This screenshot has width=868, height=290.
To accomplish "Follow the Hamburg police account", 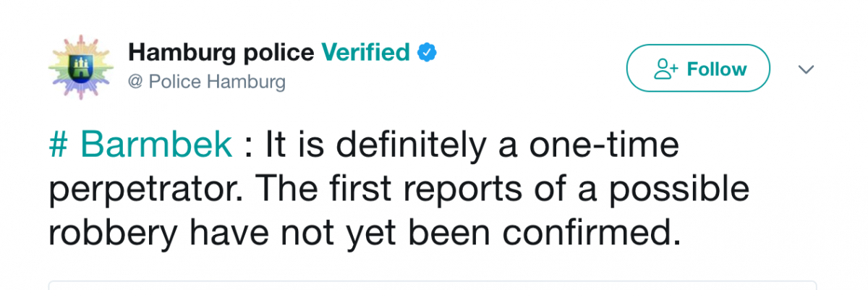I will click(x=698, y=68).
